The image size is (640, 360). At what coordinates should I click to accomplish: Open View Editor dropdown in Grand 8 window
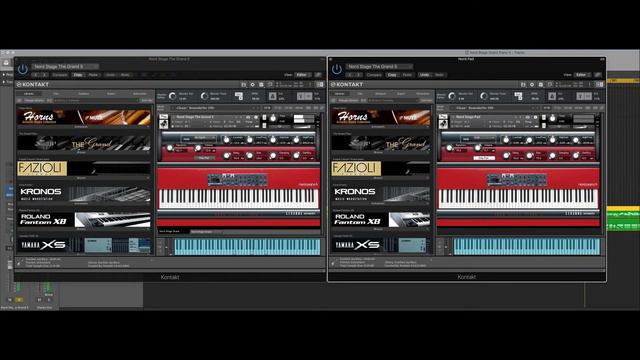(x=303, y=75)
